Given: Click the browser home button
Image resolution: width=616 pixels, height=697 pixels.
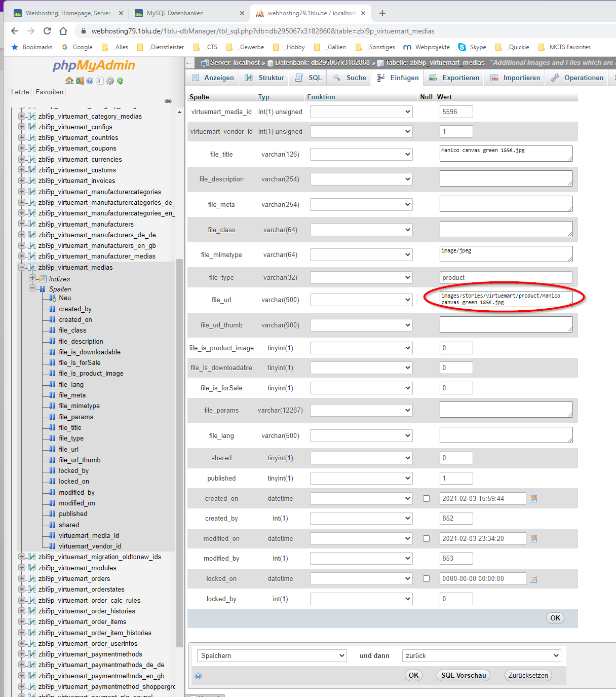Looking at the screenshot, I should (63, 31).
